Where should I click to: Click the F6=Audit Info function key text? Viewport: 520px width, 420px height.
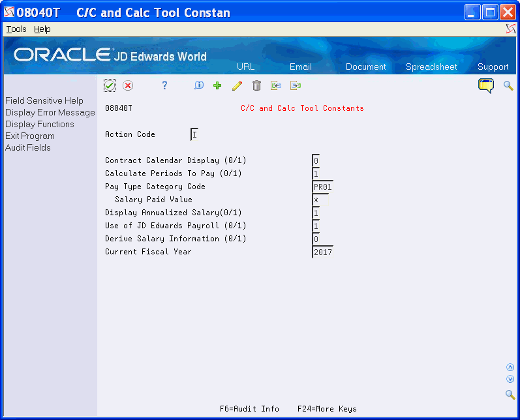pos(249,409)
